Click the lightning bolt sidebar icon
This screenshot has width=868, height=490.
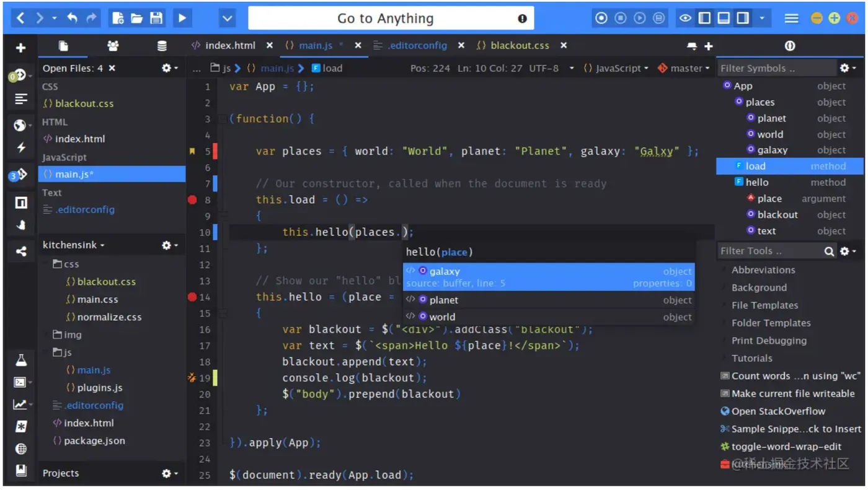coord(21,147)
